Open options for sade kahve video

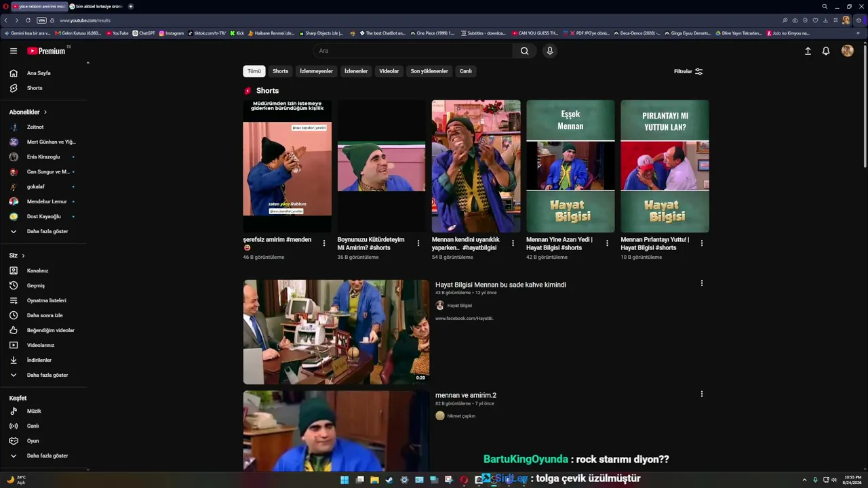tap(701, 283)
